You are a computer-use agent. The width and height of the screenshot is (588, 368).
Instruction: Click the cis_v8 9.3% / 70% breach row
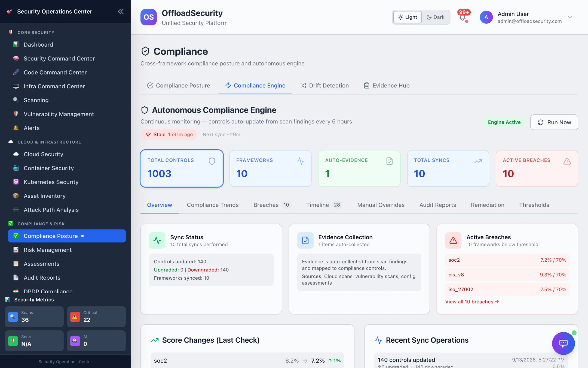coord(507,275)
